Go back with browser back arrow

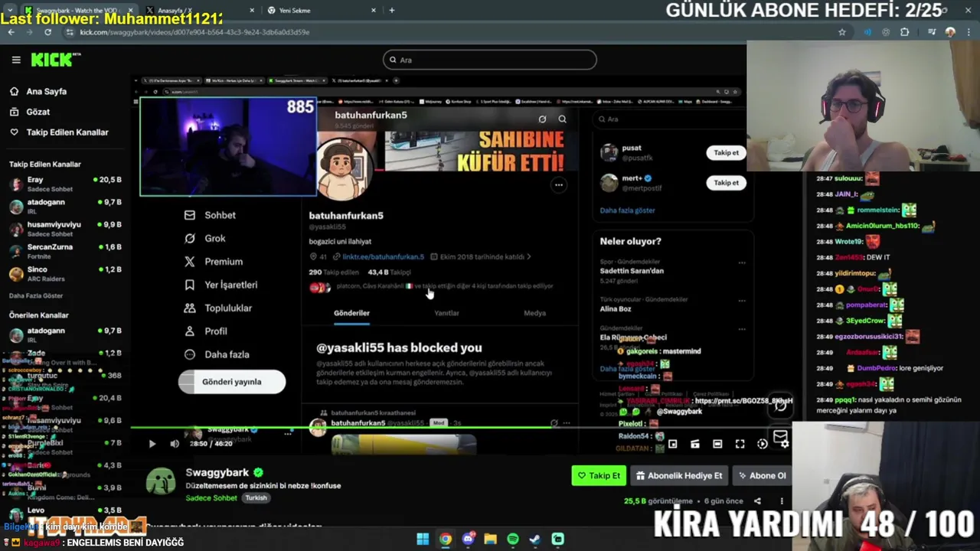pos(11,32)
